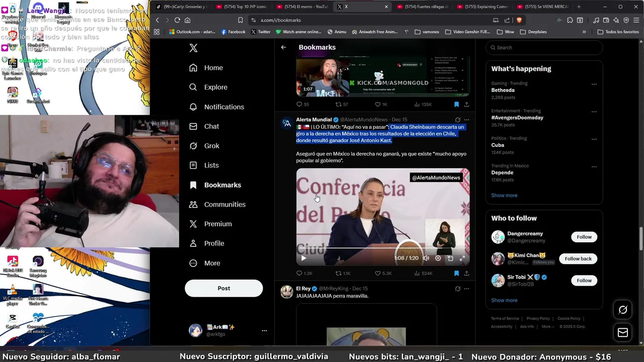Follow Sir Tobi

pyautogui.click(x=584, y=281)
